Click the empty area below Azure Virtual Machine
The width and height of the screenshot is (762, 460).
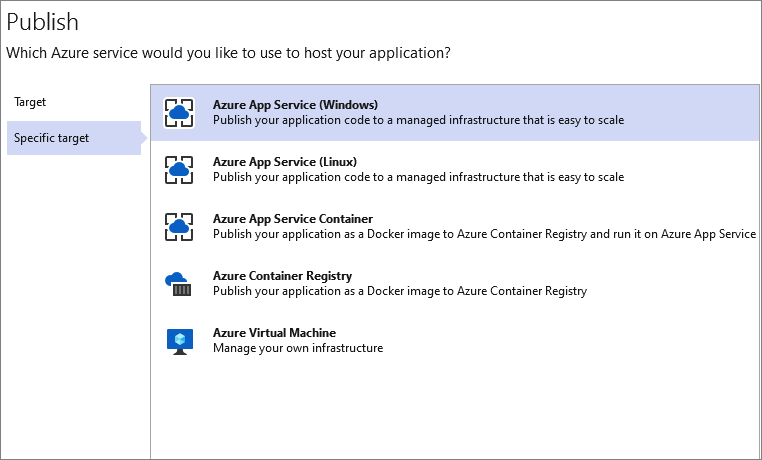(x=455, y=410)
